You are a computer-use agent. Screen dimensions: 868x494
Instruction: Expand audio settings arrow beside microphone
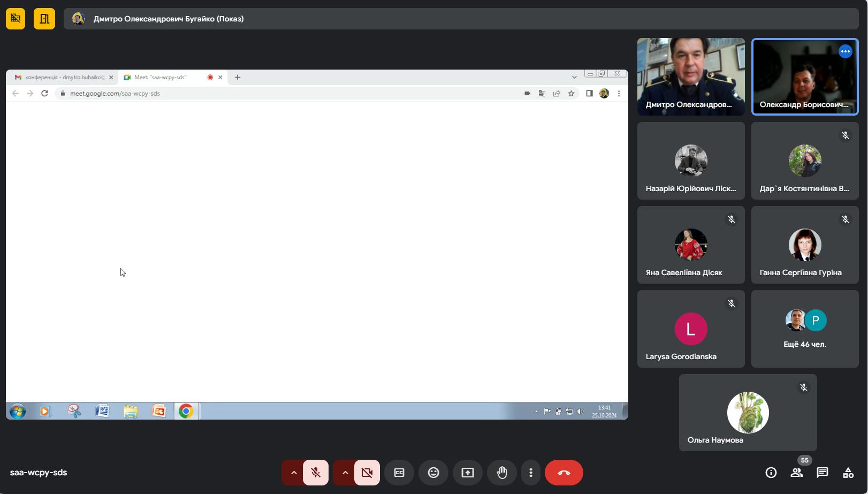[x=293, y=473]
